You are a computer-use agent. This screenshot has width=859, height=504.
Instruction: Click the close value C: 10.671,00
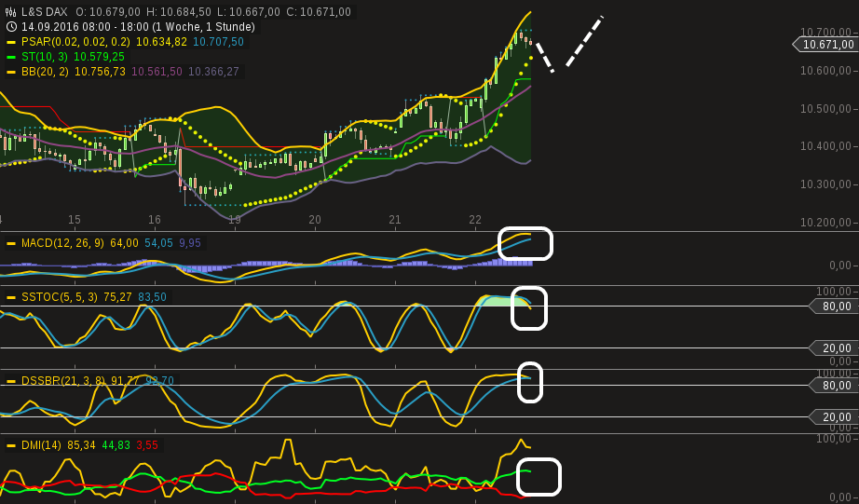[319, 12]
